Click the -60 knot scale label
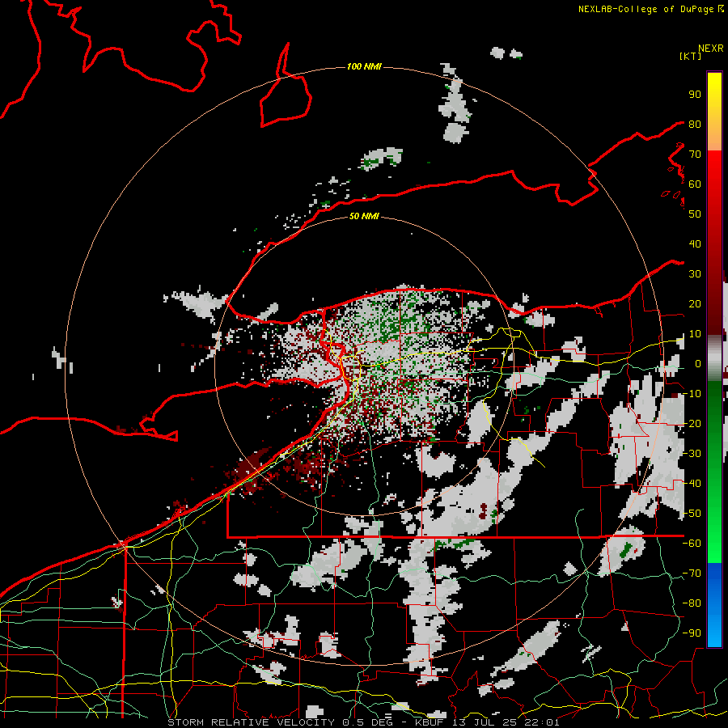This screenshot has width=728, height=728. [x=692, y=544]
